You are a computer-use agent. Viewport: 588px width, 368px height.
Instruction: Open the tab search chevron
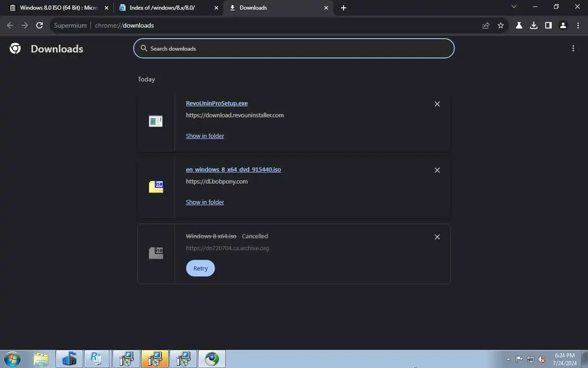point(514,7)
